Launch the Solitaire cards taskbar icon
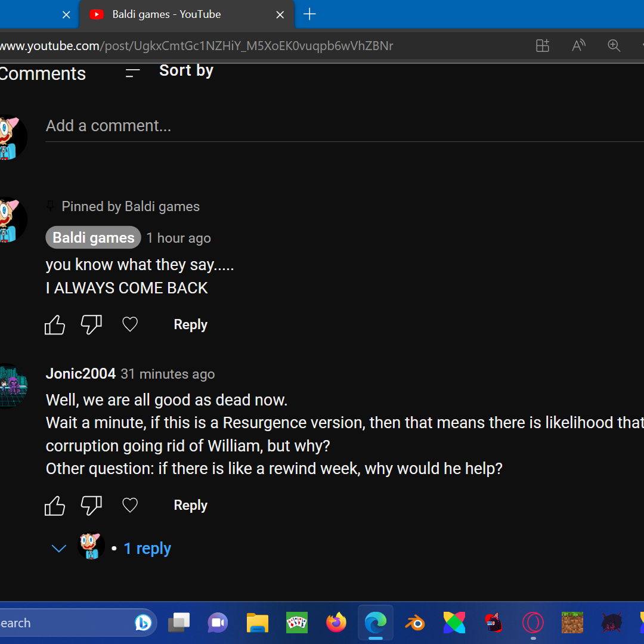 [296, 623]
